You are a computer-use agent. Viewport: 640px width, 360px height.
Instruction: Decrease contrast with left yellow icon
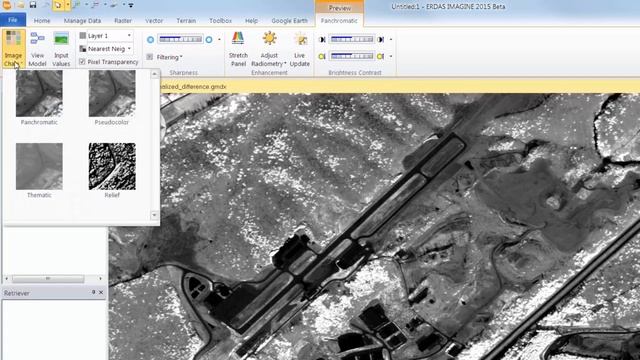[x=322, y=56]
